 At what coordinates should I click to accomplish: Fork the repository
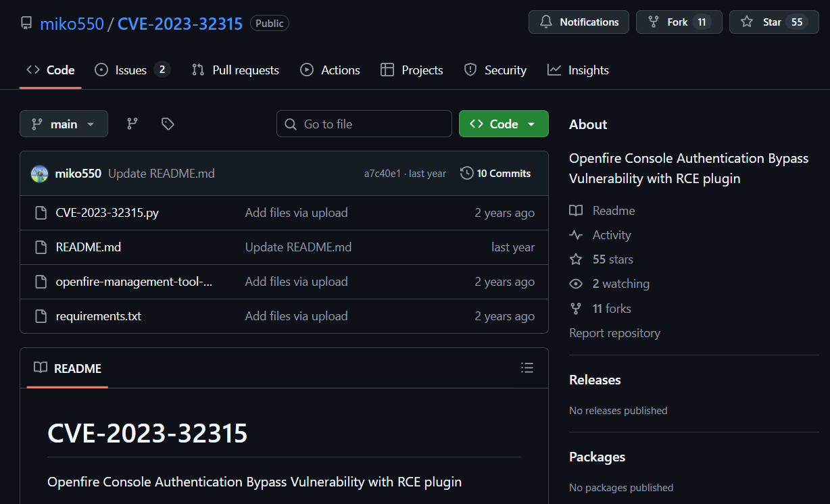[678, 22]
